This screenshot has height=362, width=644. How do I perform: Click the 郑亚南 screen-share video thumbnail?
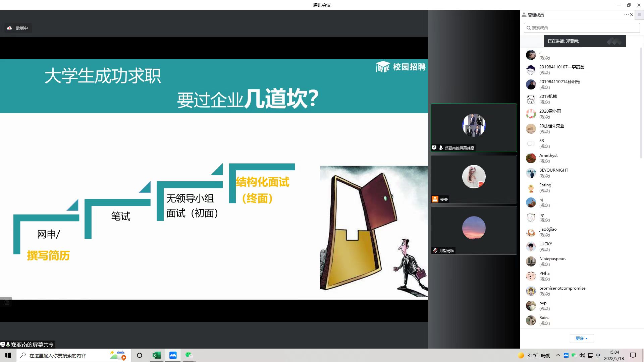pyautogui.click(x=474, y=127)
